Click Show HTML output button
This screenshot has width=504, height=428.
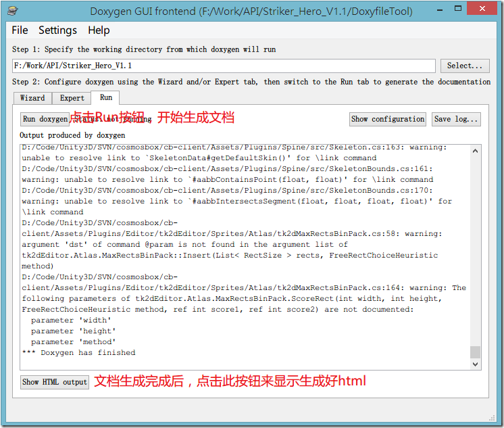[x=55, y=382]
